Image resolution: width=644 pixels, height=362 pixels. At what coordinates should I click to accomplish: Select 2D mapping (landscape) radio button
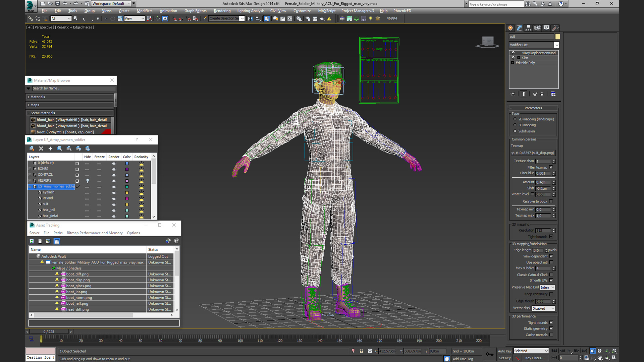(x=515, y=119)
